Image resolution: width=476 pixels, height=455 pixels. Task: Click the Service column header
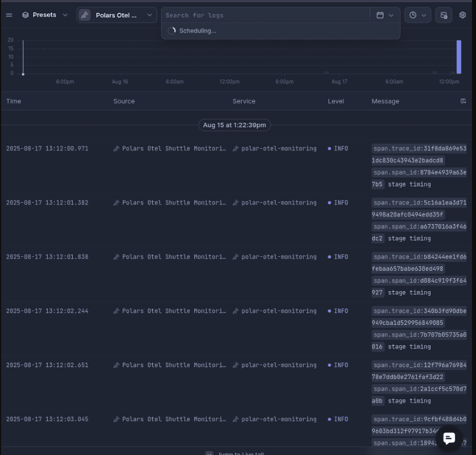click(244, 101)
